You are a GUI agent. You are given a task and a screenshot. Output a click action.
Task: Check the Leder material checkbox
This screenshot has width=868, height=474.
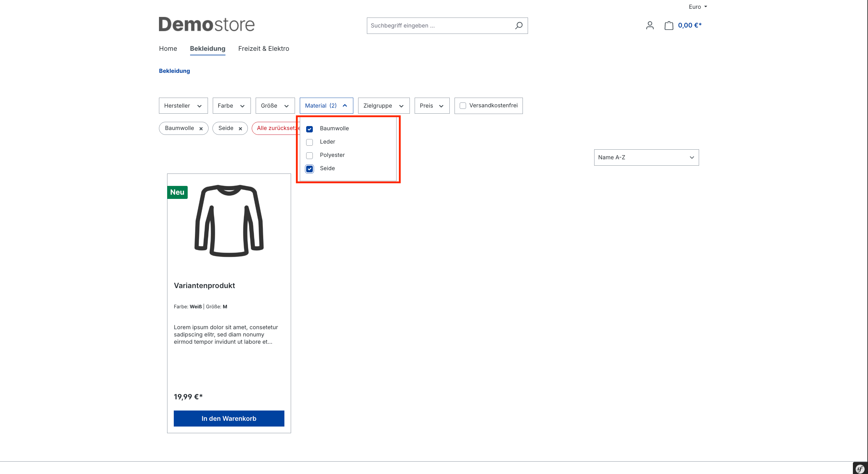pos(309,142)
